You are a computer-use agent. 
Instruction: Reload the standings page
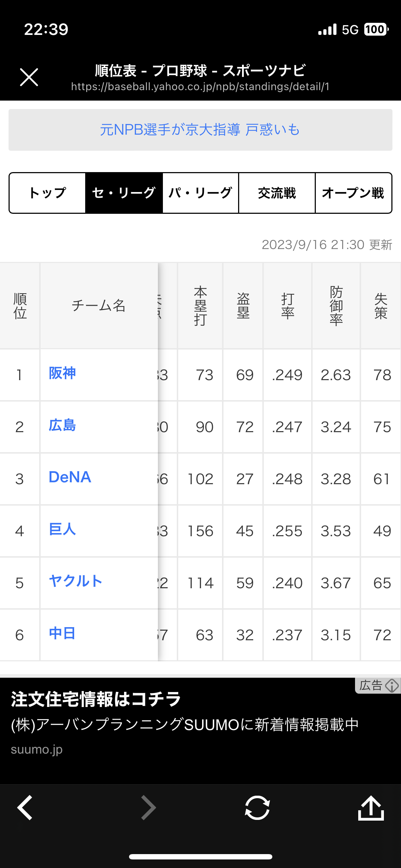coord(257,807)
